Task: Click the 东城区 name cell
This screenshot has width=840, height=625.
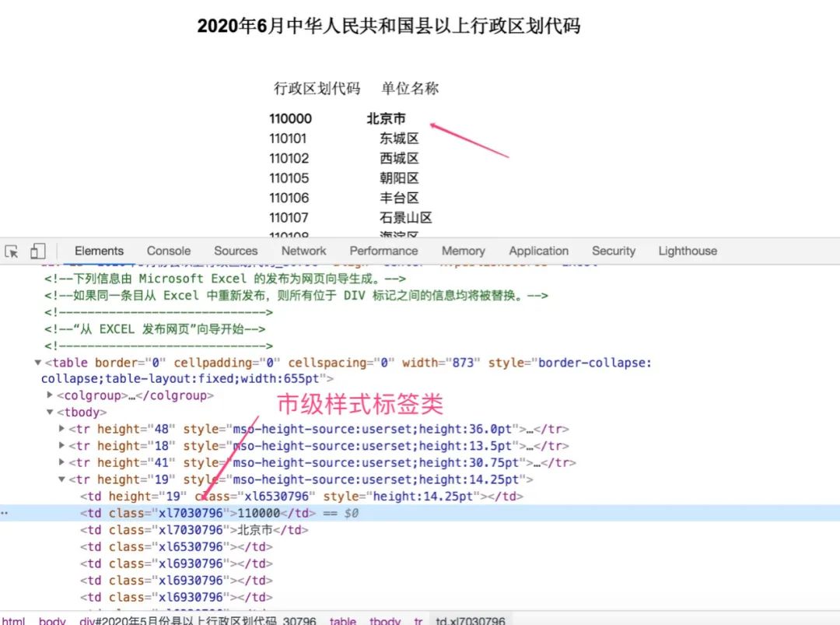Action: 399,139
